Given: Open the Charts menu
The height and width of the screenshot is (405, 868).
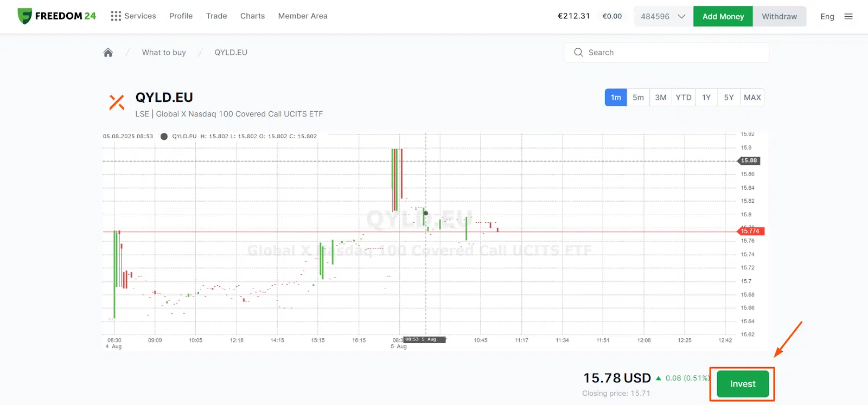Looking at the screenshot, I should pos(252,16).
